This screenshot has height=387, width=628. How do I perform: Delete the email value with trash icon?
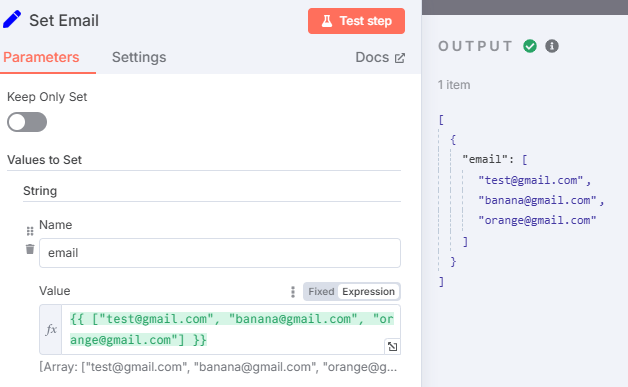[x=30, y=249]
